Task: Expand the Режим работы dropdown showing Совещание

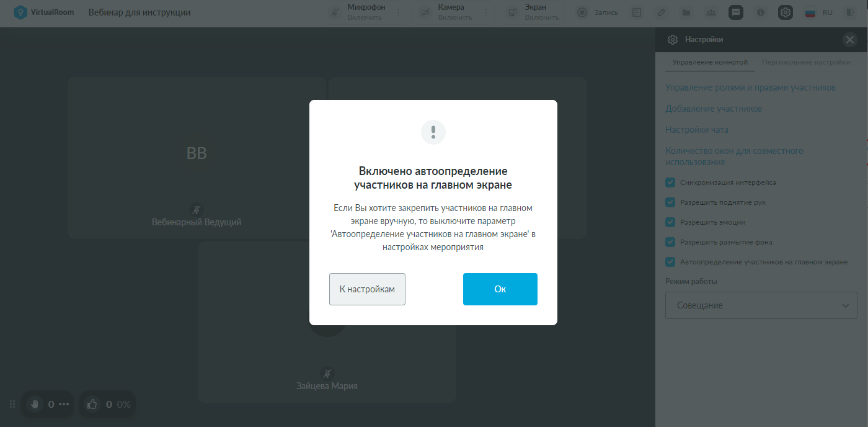Action: [x=761, y=305]
